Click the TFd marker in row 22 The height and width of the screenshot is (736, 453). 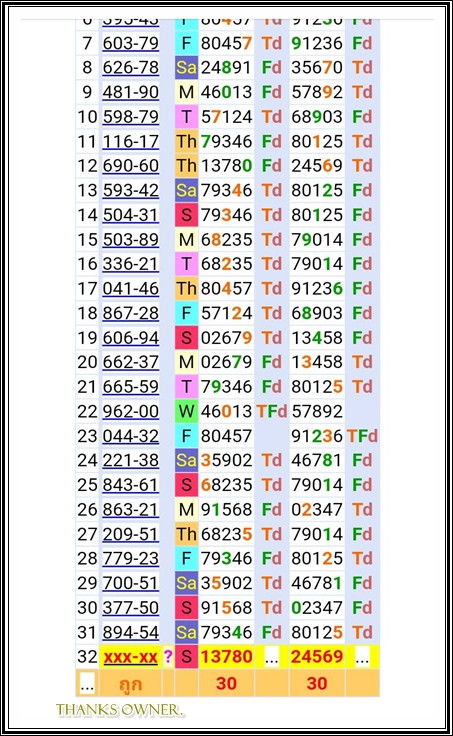tap(271, 411)
